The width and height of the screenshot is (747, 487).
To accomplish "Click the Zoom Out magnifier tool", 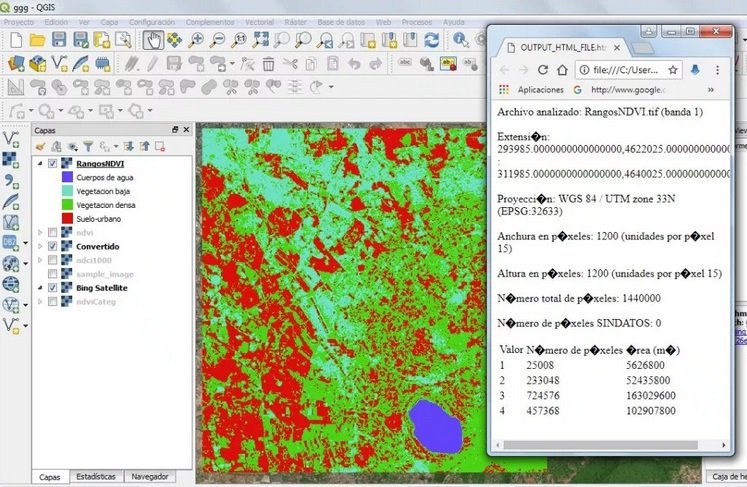I will 218,39.
